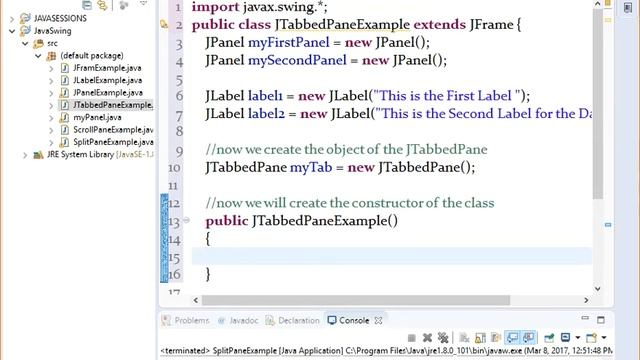Select the JavaSwing project
The width and height of the screenshot is (640, 360).
[x=53, y=31]
